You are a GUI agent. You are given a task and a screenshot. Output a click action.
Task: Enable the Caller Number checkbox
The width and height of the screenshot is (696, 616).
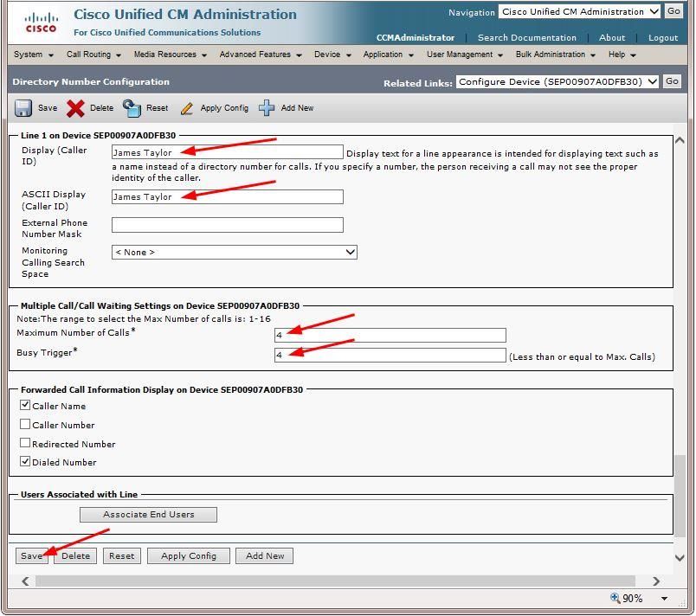click(25, 424)
